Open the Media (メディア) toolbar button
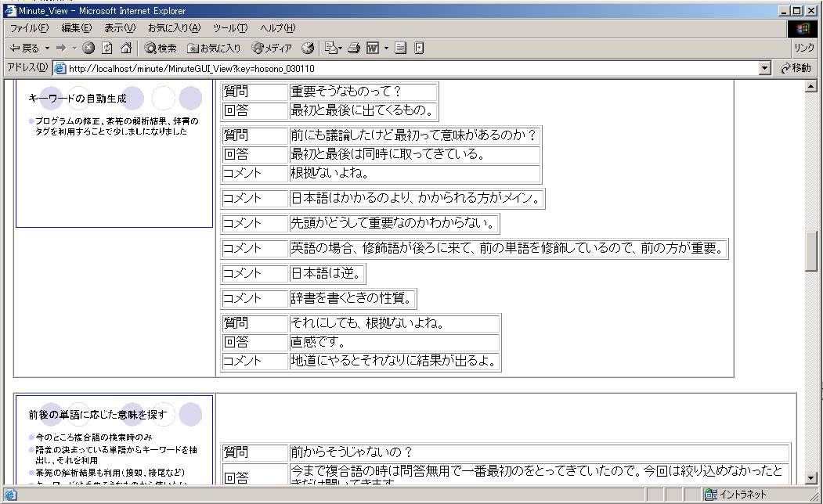Screen dimensions: 823x504 pos(272,49)
